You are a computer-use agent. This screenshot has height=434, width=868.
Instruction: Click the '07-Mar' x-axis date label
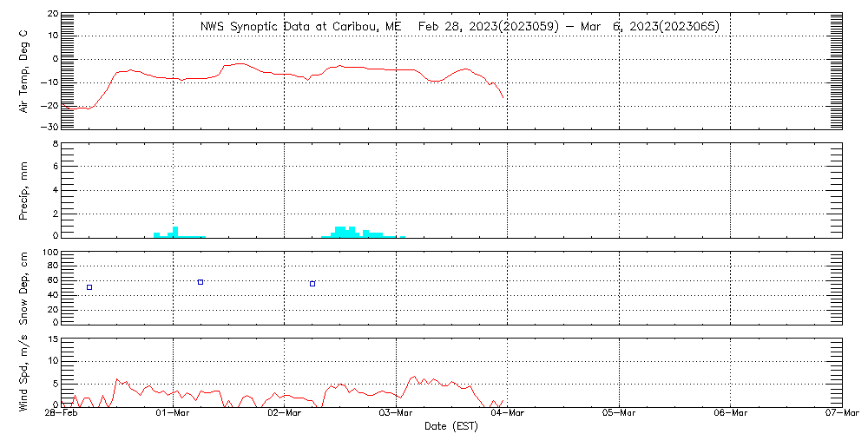tap(840, 414)
